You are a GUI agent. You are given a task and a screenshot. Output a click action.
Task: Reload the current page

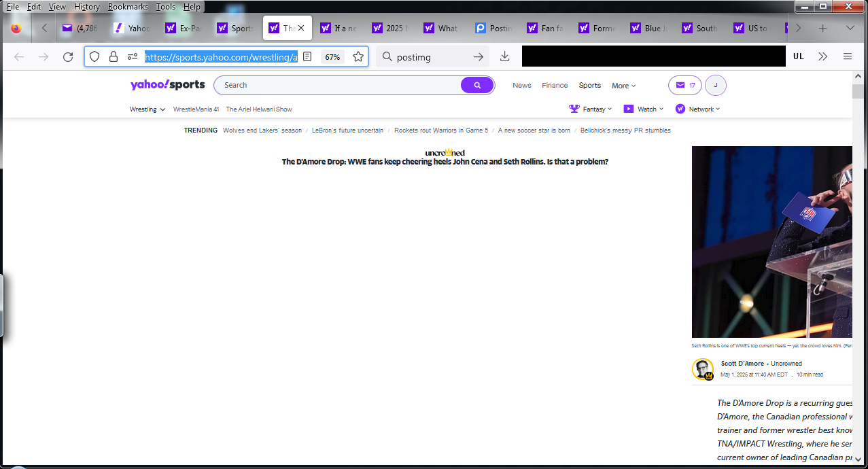click(68, 57)
